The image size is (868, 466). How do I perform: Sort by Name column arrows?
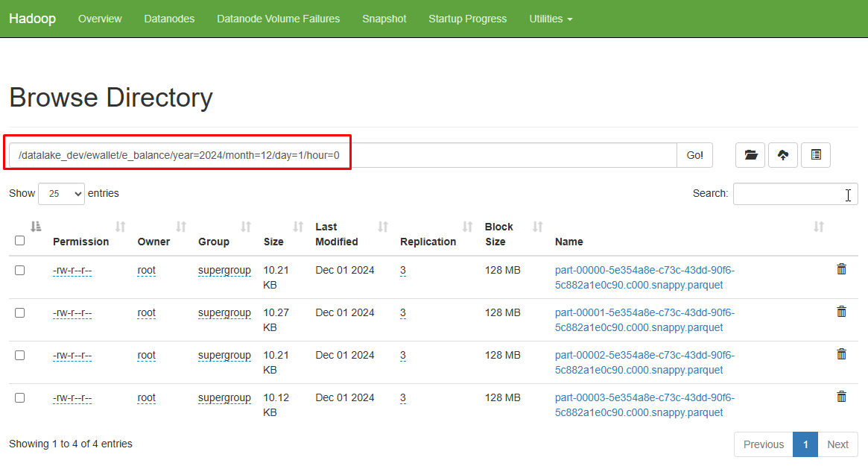tap(819, 226)
